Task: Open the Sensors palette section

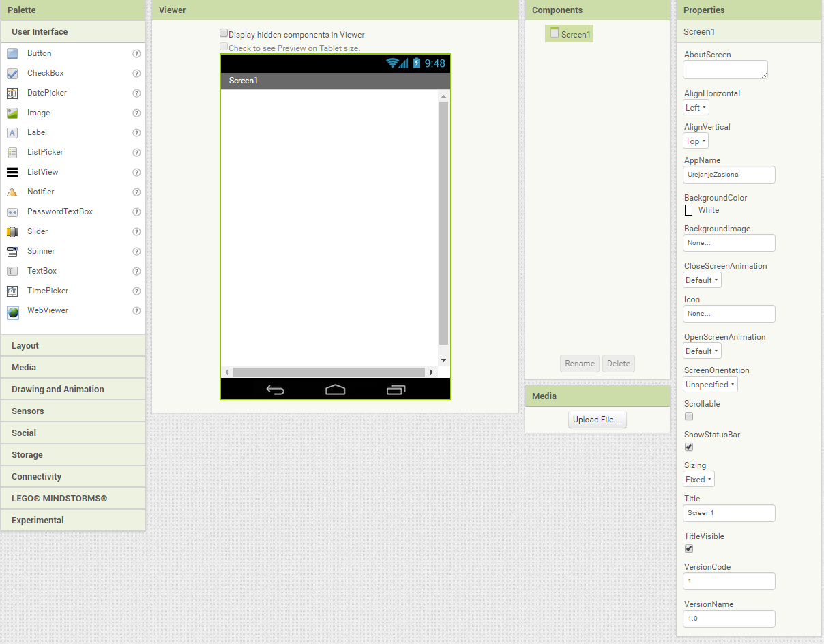Action: coord(72,411)
